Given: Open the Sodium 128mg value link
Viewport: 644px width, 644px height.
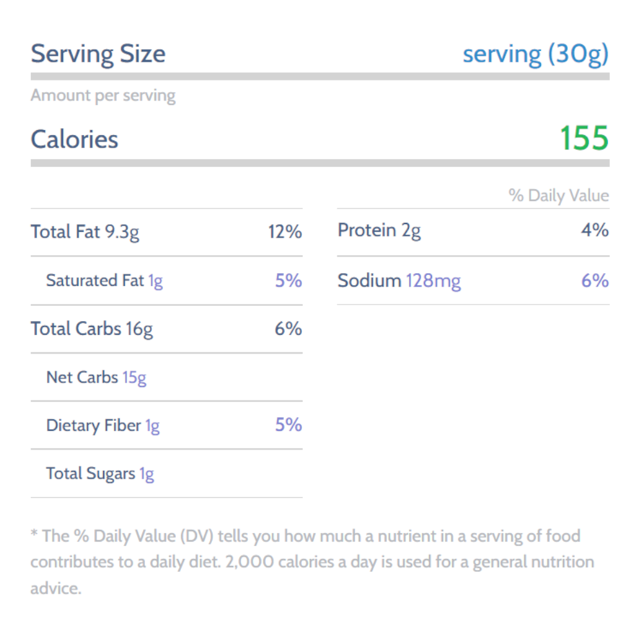Looking at the screenshot, I should click(433, 281).
